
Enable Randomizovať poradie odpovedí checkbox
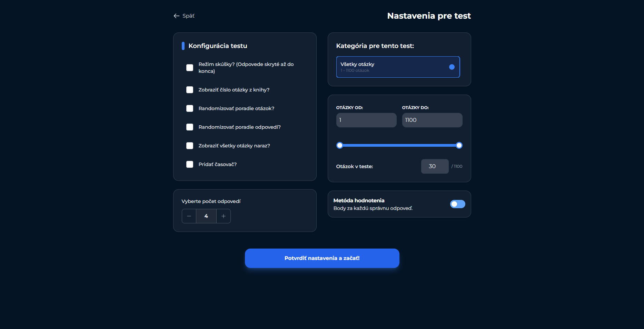190,127
